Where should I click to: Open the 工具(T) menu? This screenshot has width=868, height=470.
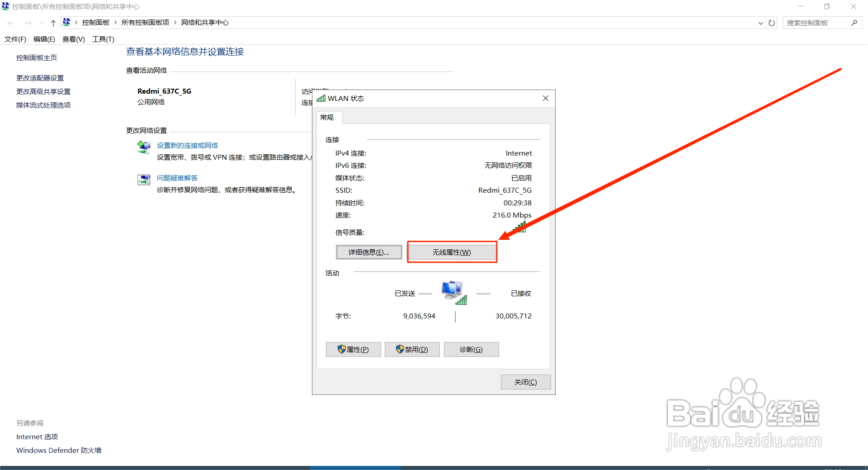pyautogui.click(x=103, y=39)
